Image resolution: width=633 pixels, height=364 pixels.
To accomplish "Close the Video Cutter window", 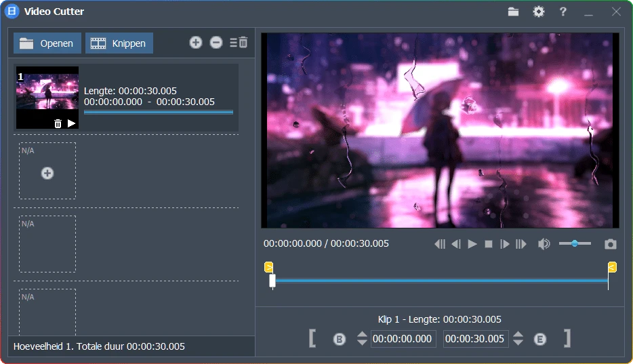I will click(616, 12).
